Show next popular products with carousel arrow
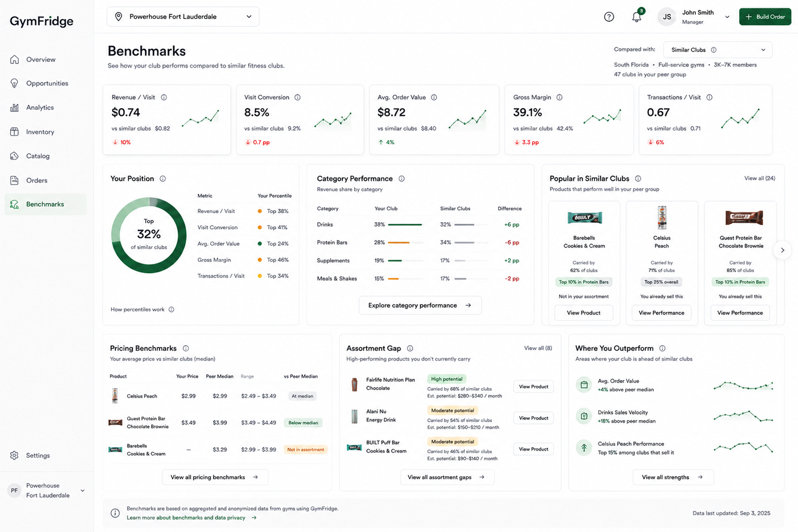The image size is (798, 532). coord(783,251)
